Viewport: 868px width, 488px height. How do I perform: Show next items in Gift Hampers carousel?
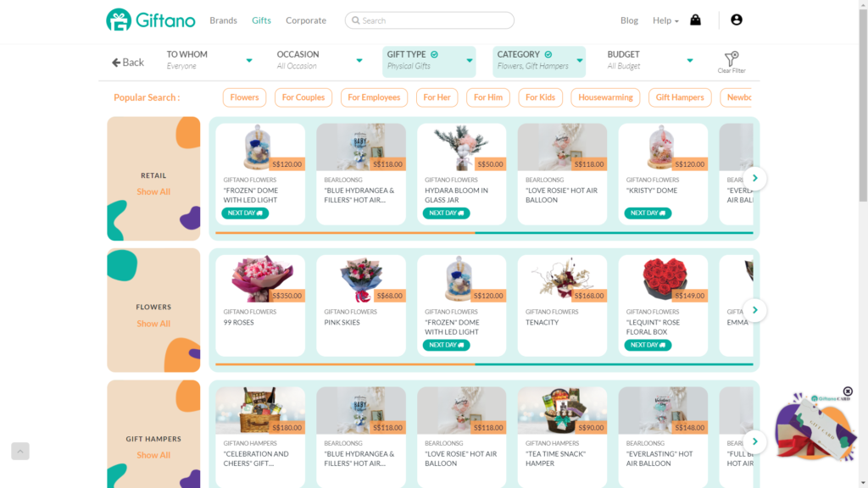[x=754, y=441]
